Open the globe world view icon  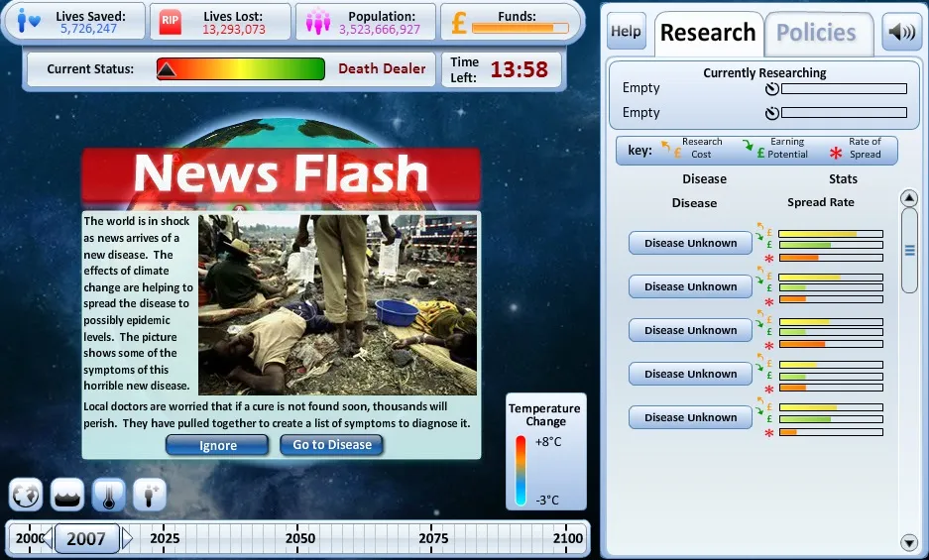(x=26, y=495)
